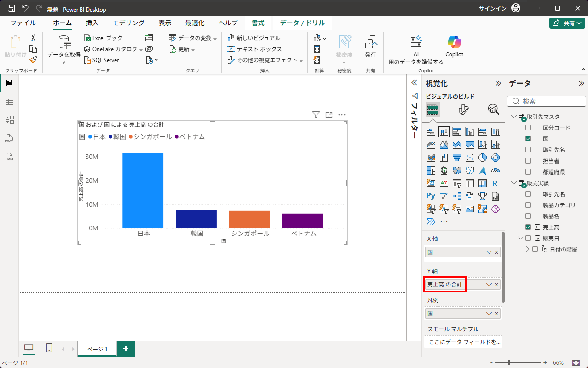The image size is (588, 368).
Task: Uncheck the 売上高 field checkbox
Action: click(528, 227)
